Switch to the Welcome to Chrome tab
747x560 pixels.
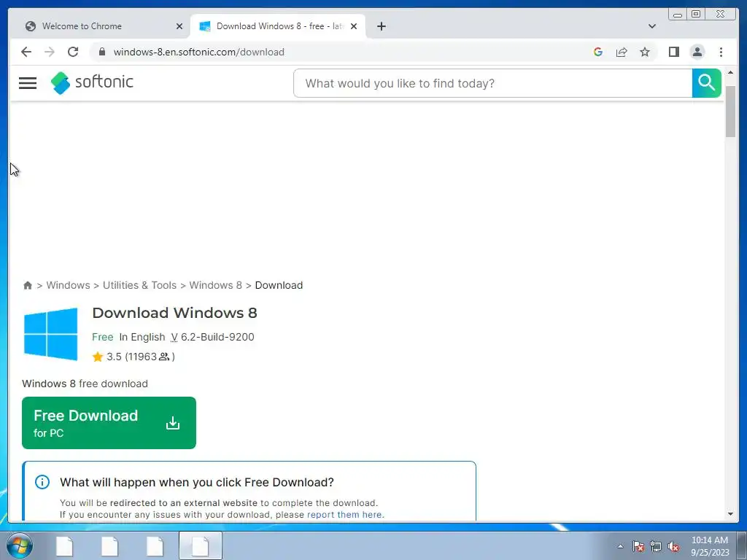(x=99, y=26)
